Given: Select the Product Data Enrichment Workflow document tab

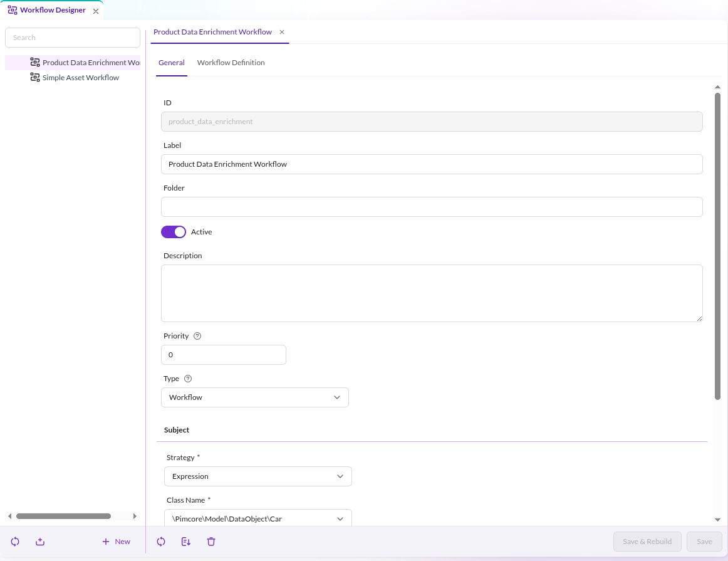Looking at the screenshot, I should [212, 32].
